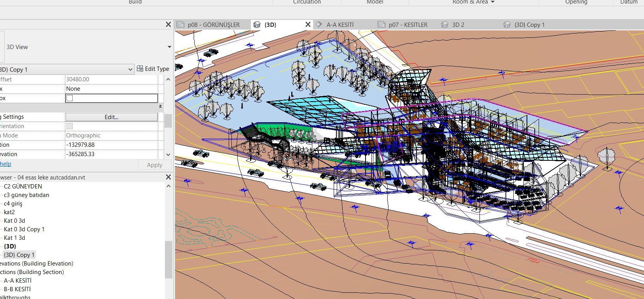Click Edit... button for rendering settings
This screenshot has width=644, height=299.
[111, 117]
